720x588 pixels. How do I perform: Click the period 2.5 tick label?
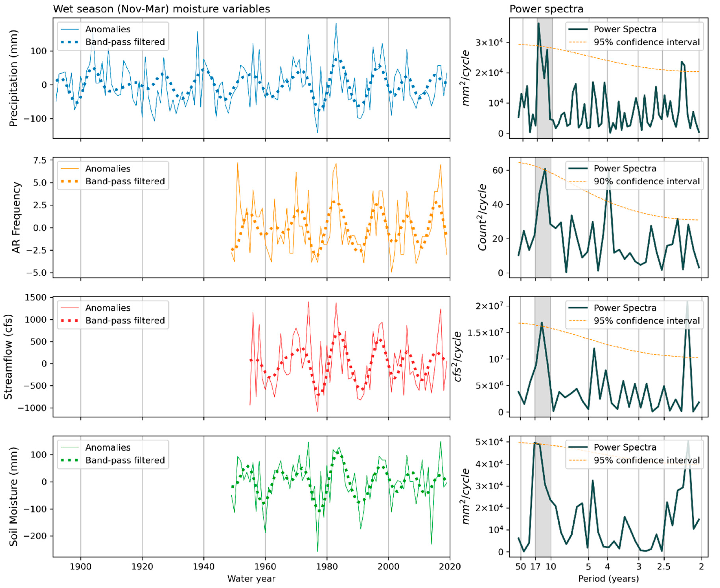coord(663,566)
